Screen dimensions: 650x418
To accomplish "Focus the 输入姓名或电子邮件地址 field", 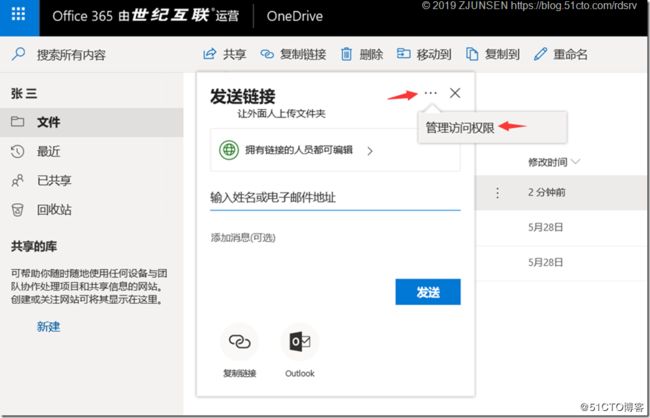I will coord(335,198).
